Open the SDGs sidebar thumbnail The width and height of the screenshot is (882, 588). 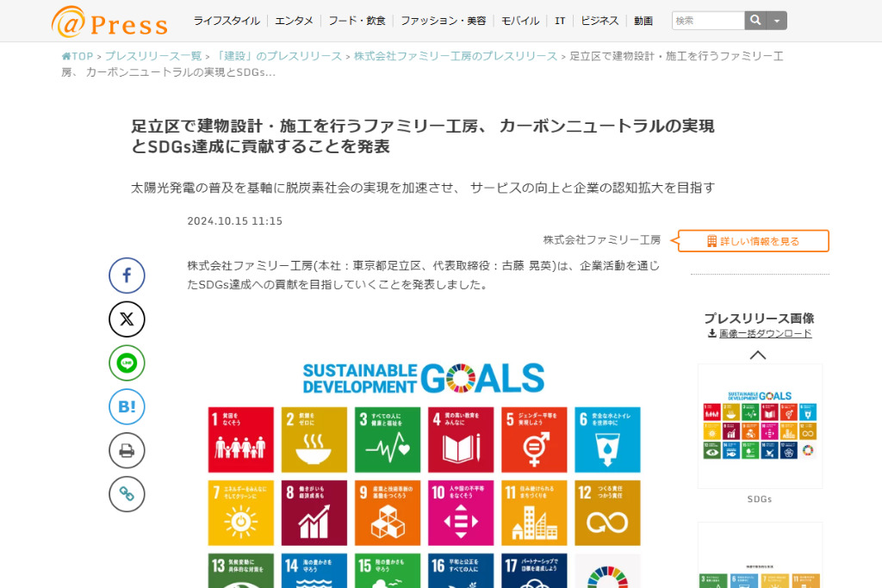click(x=760, y=426)
